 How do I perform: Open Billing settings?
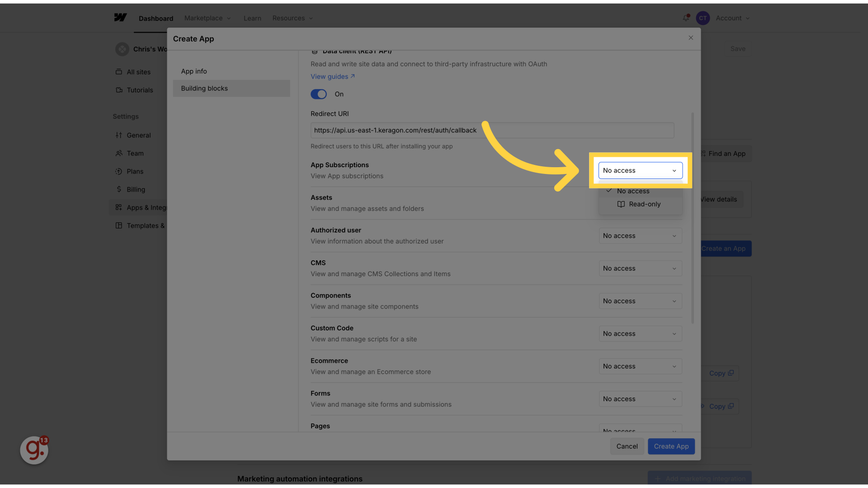point(136,189)
